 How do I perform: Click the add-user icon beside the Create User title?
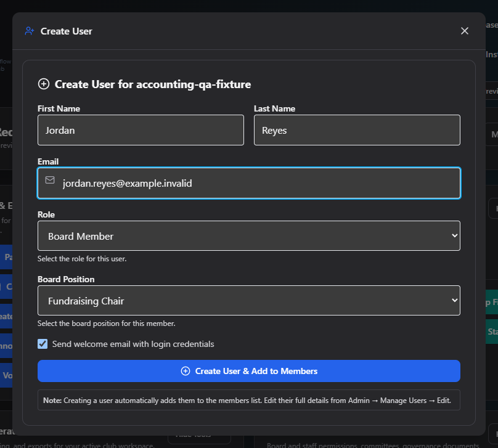(x=30, y=31)
